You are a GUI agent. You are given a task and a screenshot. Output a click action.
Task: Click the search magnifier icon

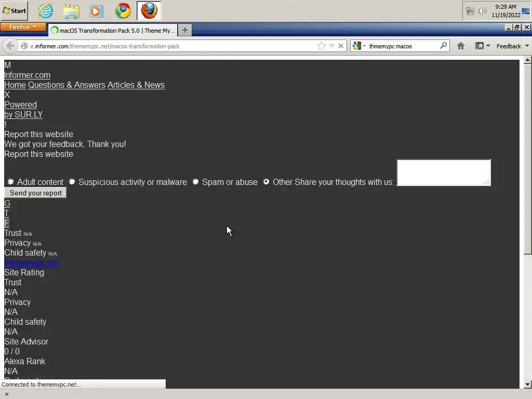(x=443, y=46)
